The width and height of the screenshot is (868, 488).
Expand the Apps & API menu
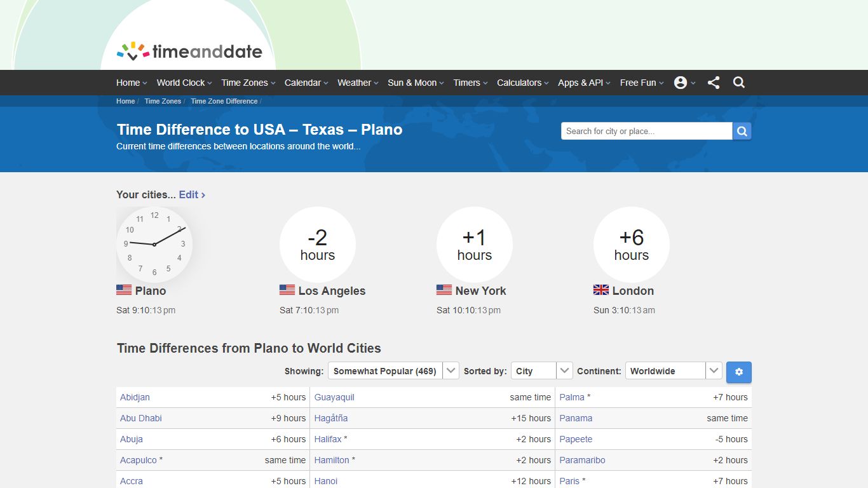pos(584,83)
